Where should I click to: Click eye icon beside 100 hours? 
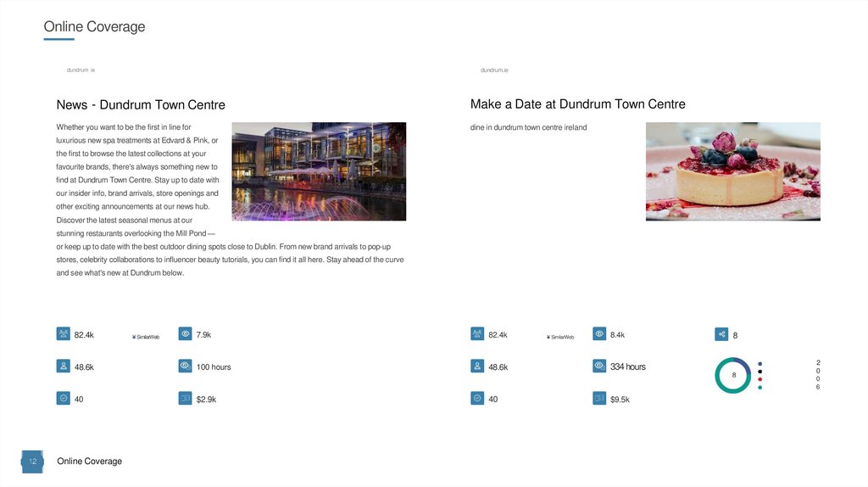pos(185,366)
